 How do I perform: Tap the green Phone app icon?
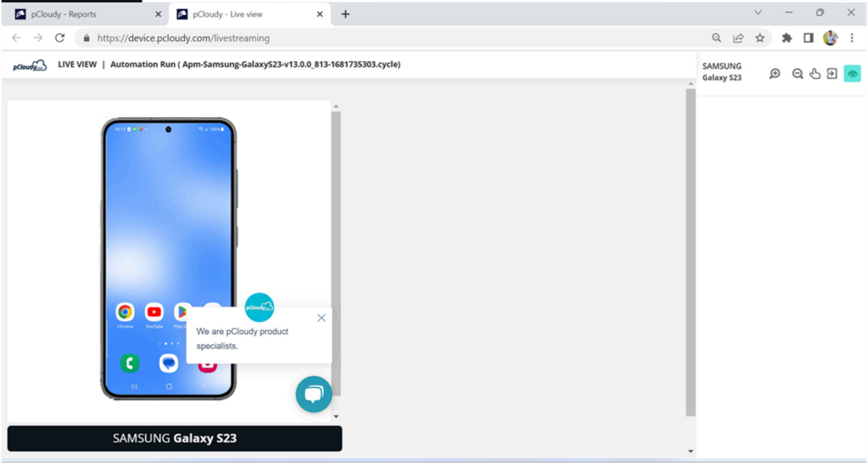point(130,363)
